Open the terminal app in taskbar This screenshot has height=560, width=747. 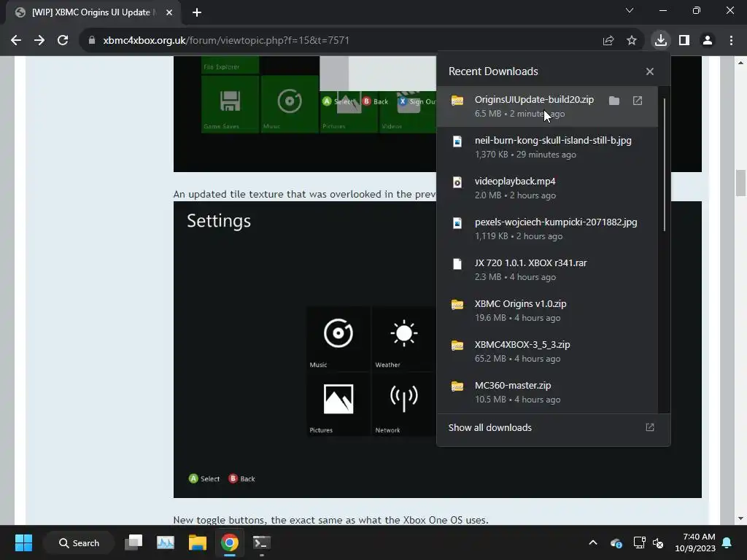(x=261, y=542)
